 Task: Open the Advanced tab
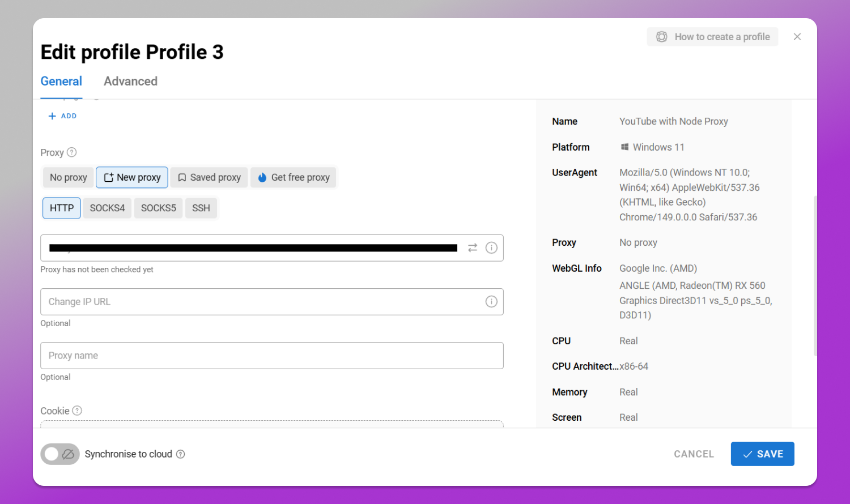coord(130,82)
